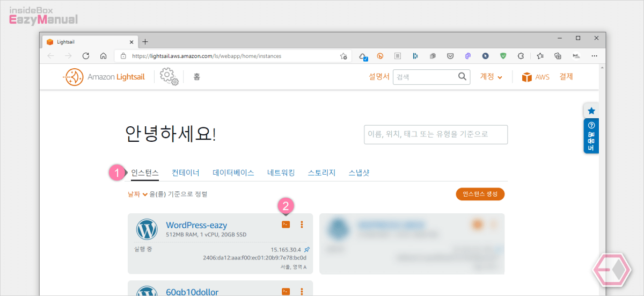Reload the page

pyautogui.click(x=85, y=56)
